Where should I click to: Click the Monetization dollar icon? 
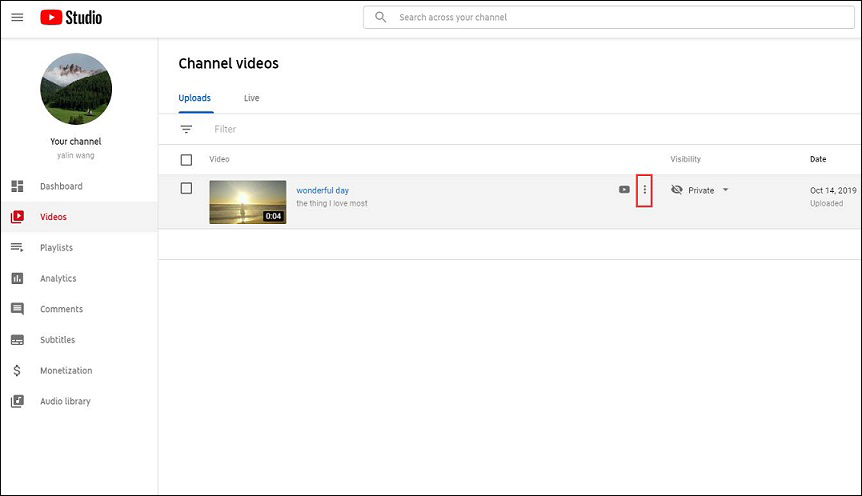tap(18, 371)
